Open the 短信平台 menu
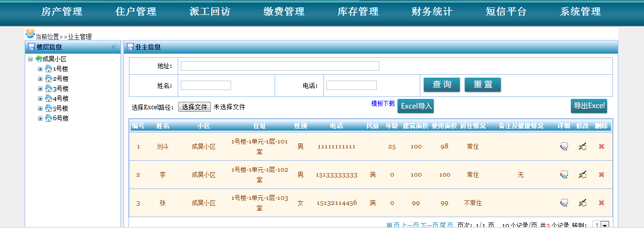 [506, 12]
